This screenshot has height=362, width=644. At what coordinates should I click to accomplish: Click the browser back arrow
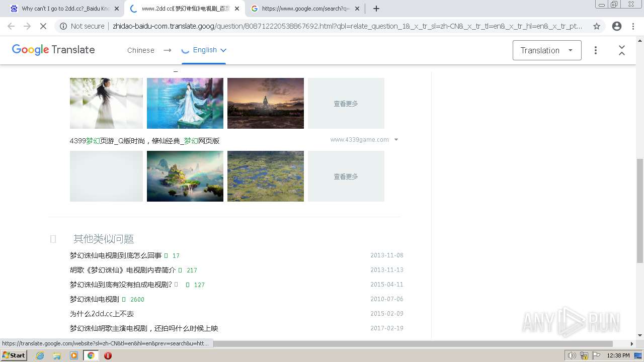pos(11,26)
